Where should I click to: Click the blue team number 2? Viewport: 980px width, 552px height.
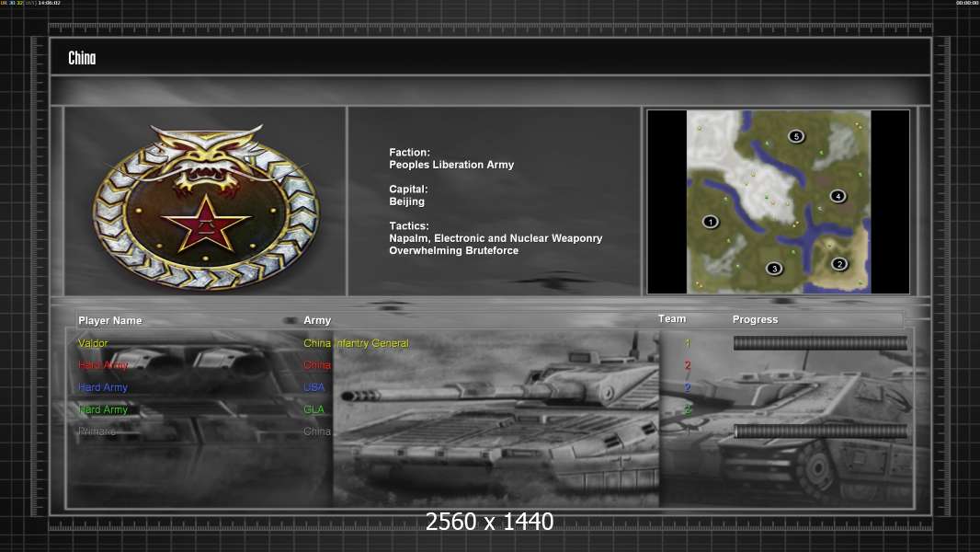[688, 387]
